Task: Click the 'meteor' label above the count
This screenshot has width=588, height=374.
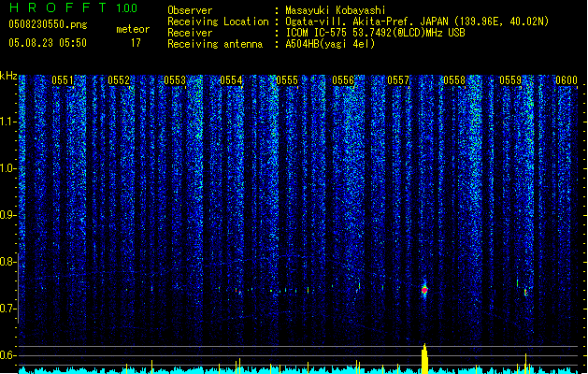Action: (x=133, y=29)
